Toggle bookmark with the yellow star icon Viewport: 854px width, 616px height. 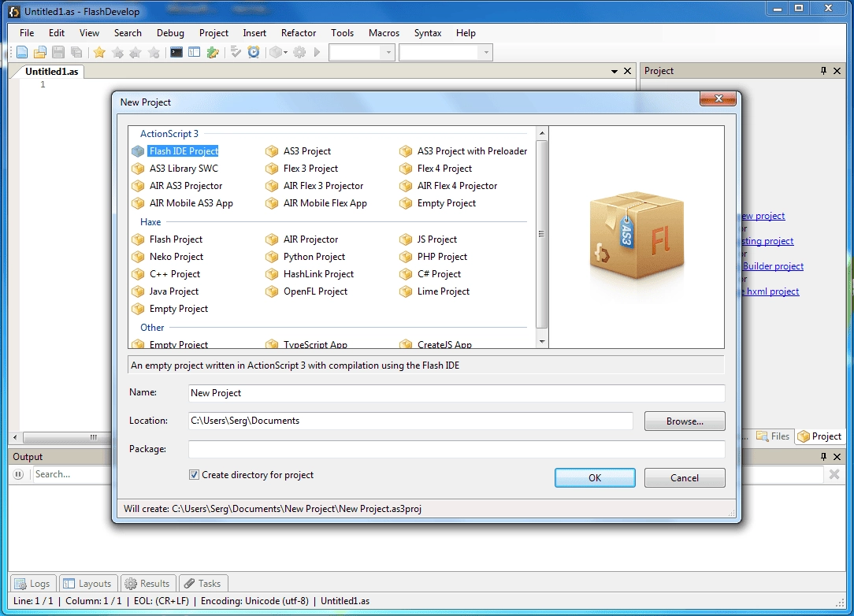click(x=99, y=52)
